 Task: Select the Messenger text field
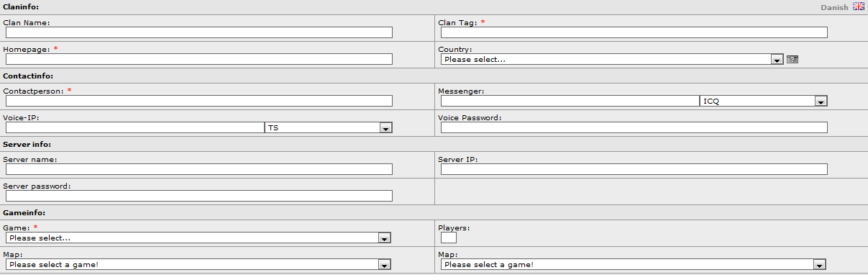[x=570, y=101]
